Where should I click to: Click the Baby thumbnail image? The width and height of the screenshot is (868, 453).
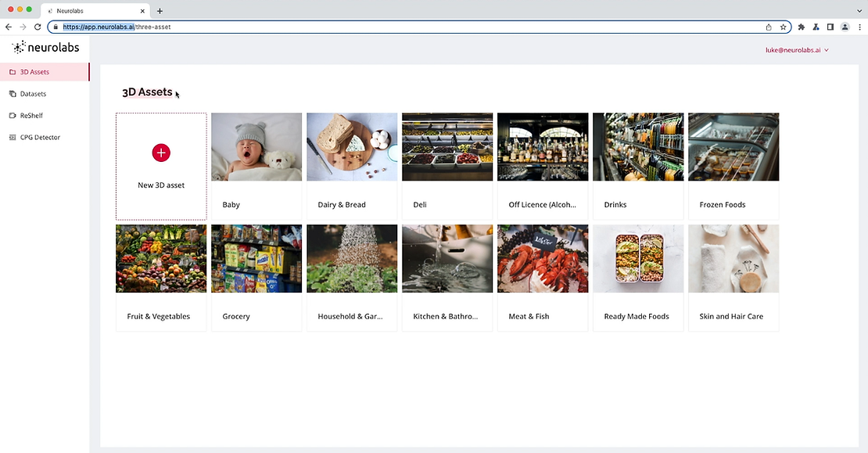click(256, 147)
